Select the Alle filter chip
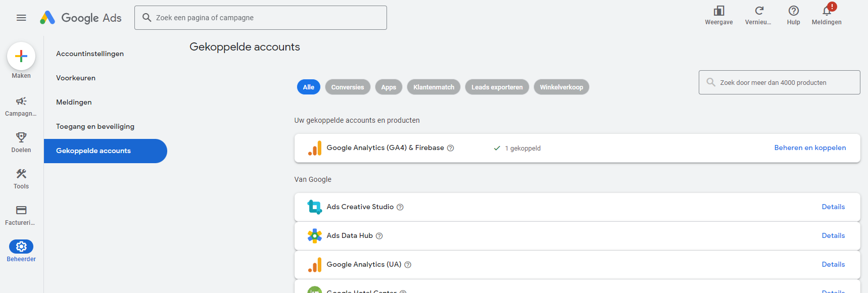Screen dimensions: 868x293 (309, 87)
